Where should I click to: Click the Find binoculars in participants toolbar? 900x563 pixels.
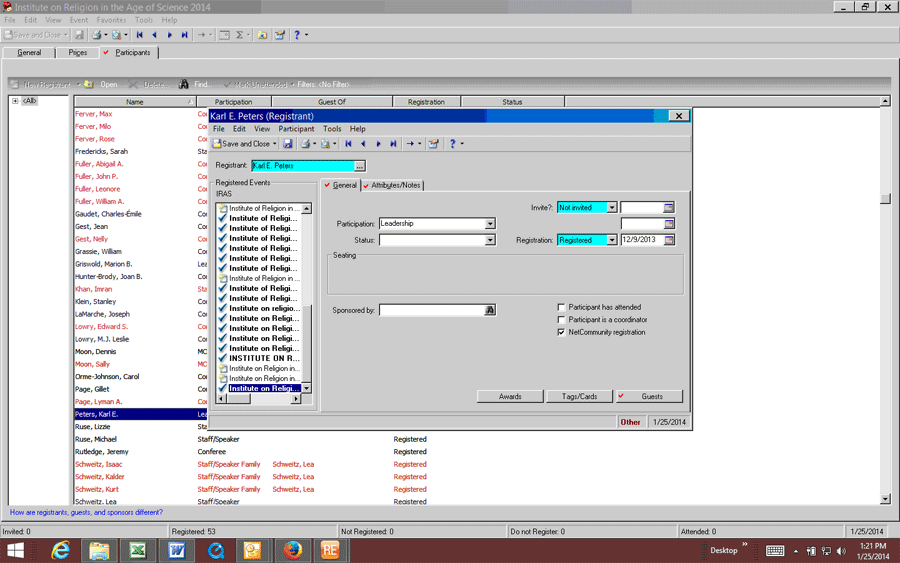[184, 84]
